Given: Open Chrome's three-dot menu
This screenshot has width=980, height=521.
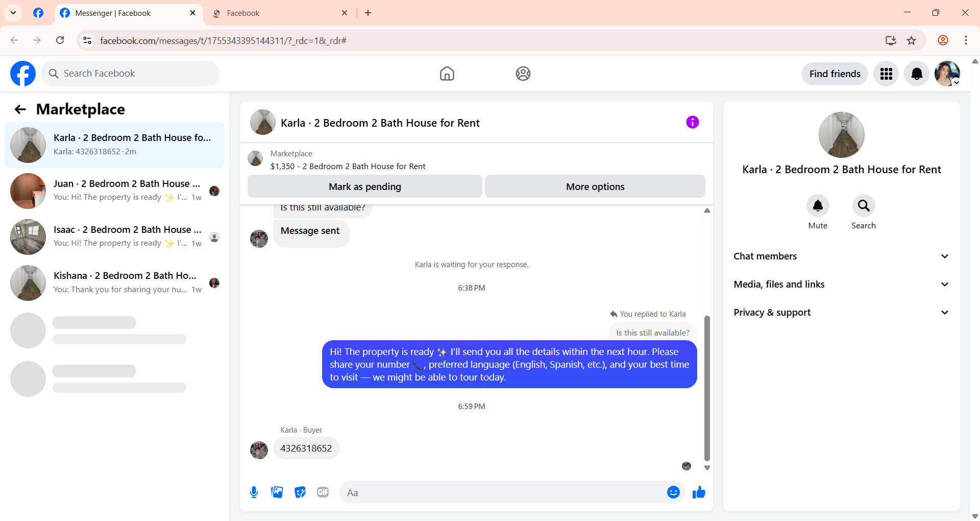Looking at the screenshot, I should pyautogui.click(x=966, y=40).
